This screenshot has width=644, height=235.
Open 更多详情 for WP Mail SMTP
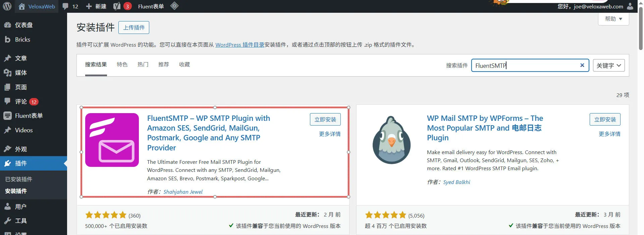tap(609, 134)
